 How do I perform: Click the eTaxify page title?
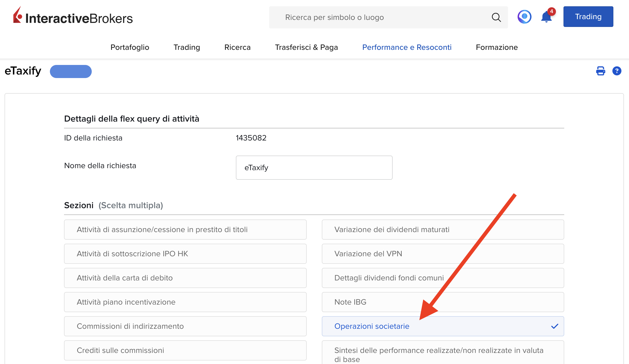(x=23, y=71)
